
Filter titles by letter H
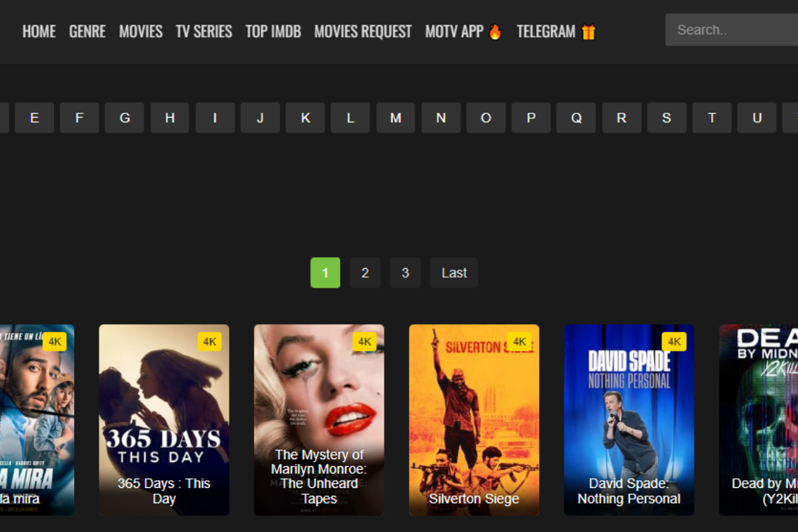[x=170, y=118]
